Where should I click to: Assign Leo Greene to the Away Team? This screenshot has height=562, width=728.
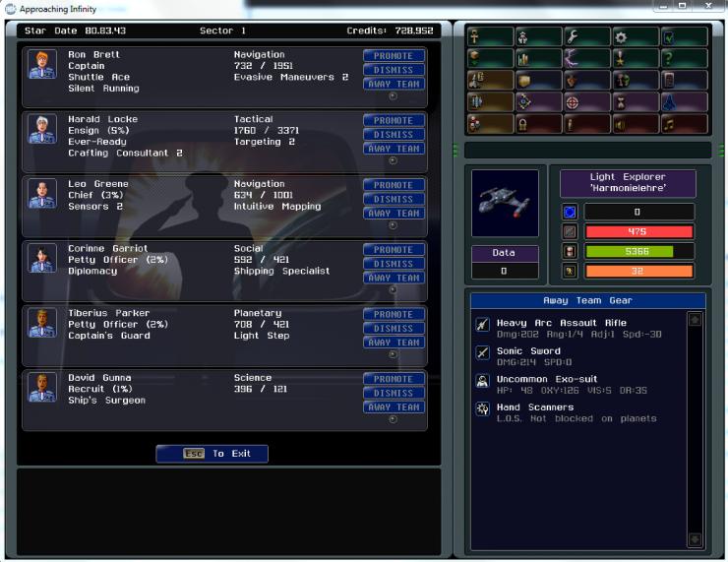tap(394, 213)
